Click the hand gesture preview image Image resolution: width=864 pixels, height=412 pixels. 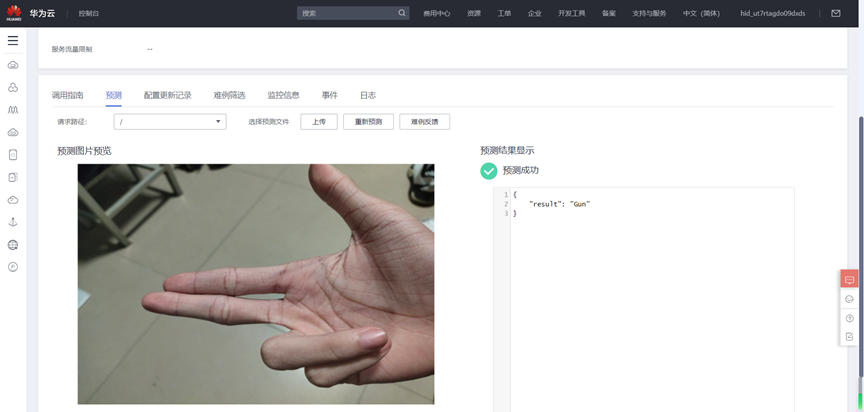[256, 284]
